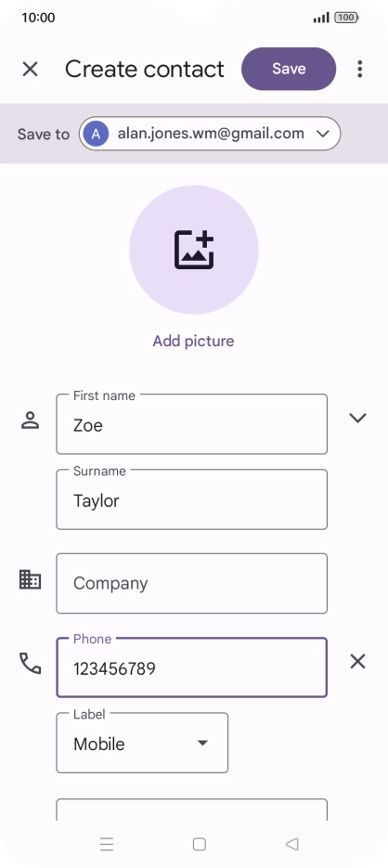Open the Save to account dropdown

(x=210, y=134)
